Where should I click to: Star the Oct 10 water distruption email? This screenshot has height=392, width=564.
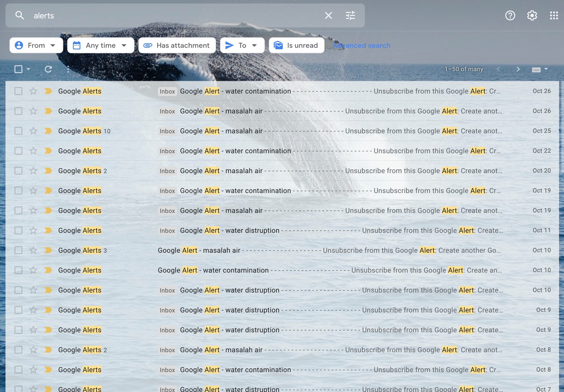[33, 290]
